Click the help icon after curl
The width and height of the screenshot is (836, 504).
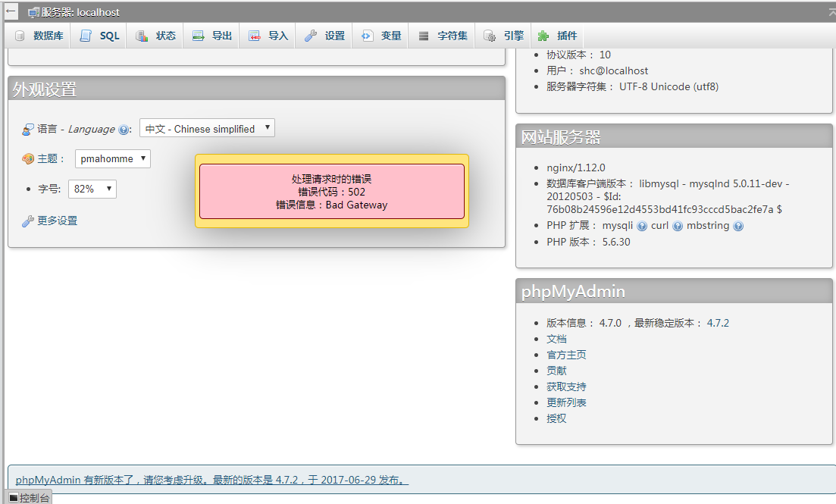click(x=678, y=226)
